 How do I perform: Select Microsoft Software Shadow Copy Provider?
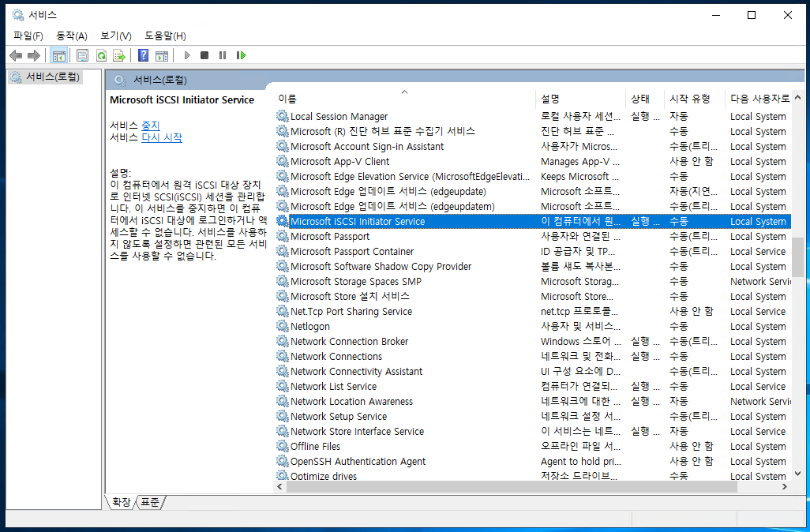click(533, 266)
